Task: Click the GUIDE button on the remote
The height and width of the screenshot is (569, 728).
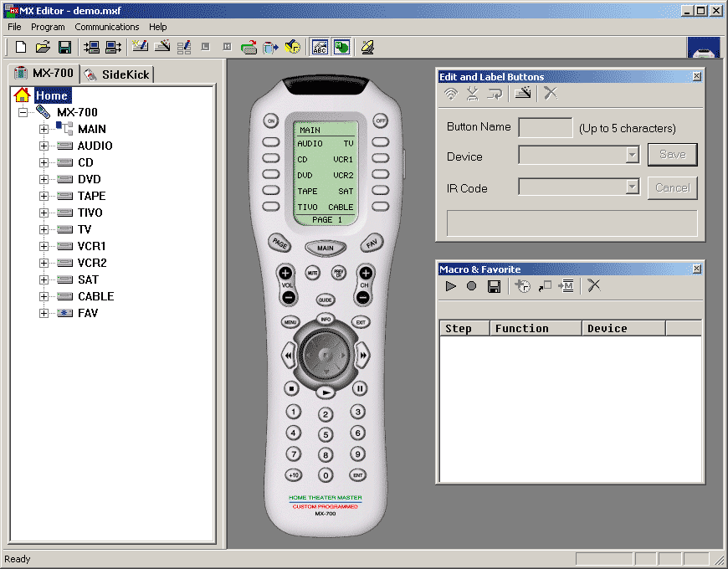Action: click(x=325, y=300)
